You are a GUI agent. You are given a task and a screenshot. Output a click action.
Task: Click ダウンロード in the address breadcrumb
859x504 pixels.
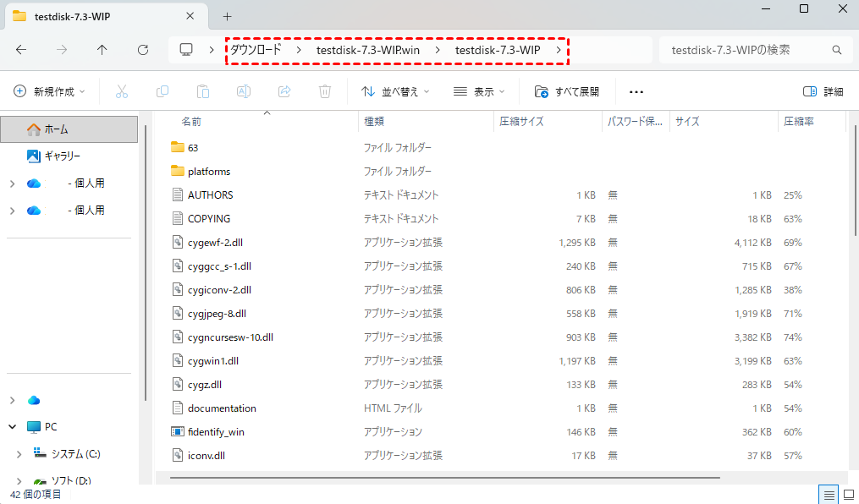(x=256, y=50)
